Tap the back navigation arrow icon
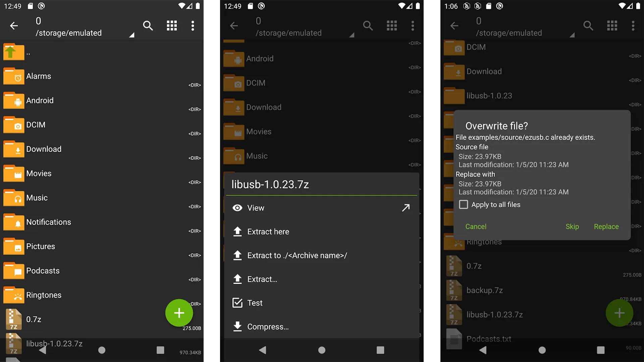This screenshot has width=644, height=362. click(x=13, y=25)
